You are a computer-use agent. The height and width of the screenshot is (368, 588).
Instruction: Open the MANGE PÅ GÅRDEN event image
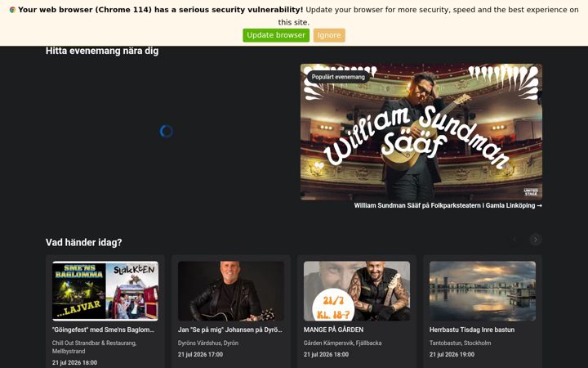[357, 291]
